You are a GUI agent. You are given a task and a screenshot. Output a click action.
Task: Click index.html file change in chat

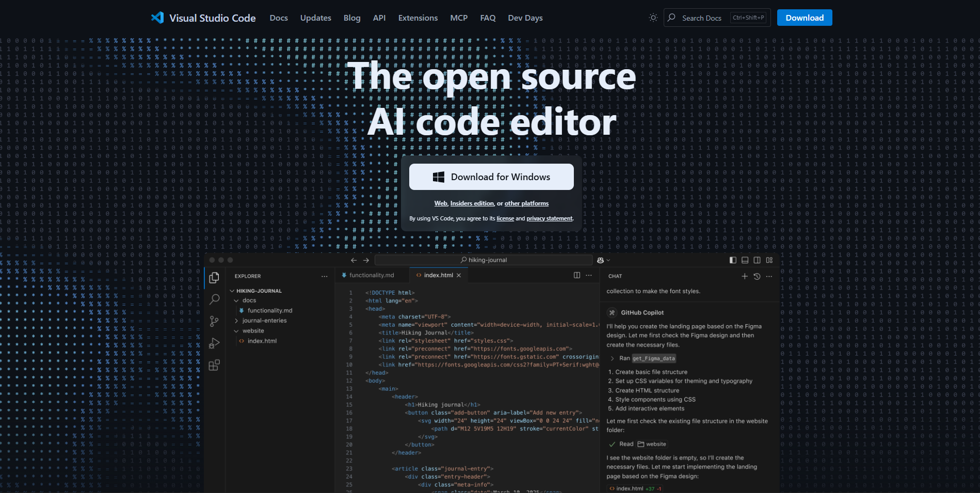coord(635,488)
